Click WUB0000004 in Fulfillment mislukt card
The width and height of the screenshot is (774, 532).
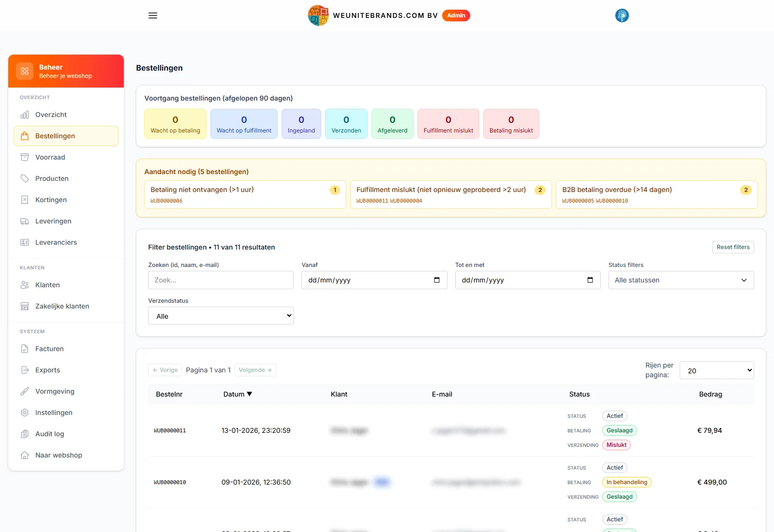click(406, 201)
